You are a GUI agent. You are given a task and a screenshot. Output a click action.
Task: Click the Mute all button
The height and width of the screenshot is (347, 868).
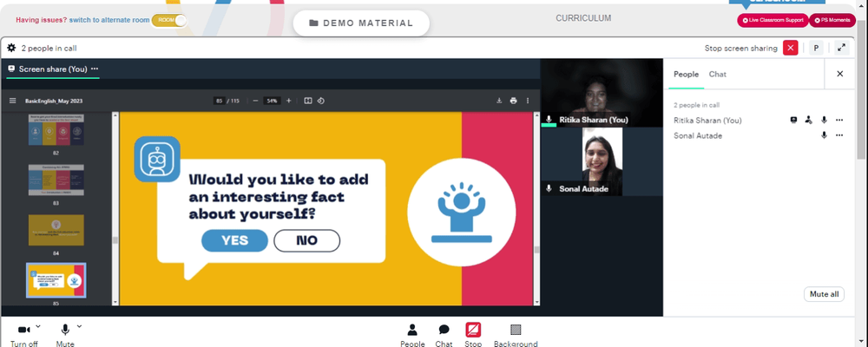[824, 294]
